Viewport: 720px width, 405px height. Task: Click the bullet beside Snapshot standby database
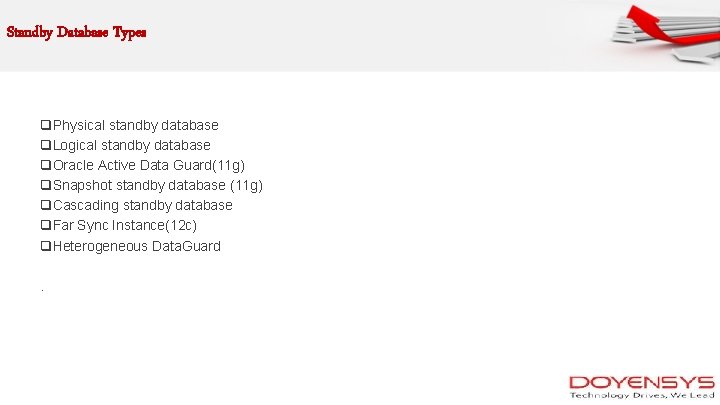pos(46,186)
